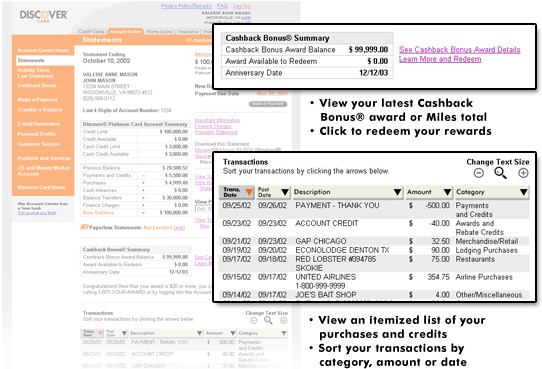The width and height of the screenshot is (542, 369).
Task: Open Cashback Bonus in the sidebar
Action: point(37,85)
